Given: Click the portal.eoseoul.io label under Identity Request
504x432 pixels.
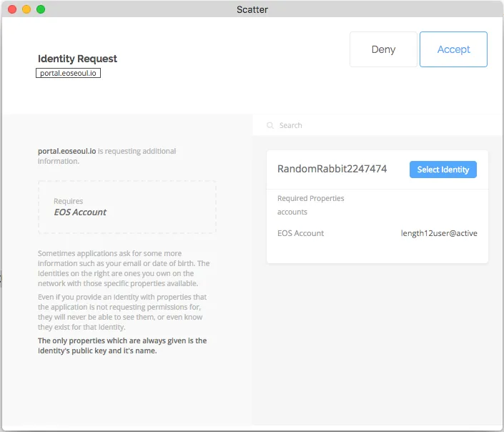Looking at the screenshot, I should click(68, 73).
